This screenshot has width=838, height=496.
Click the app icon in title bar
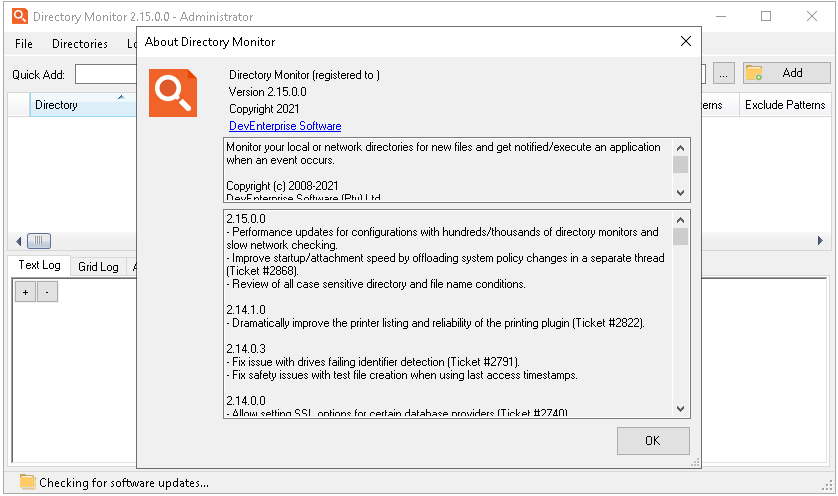20,16
